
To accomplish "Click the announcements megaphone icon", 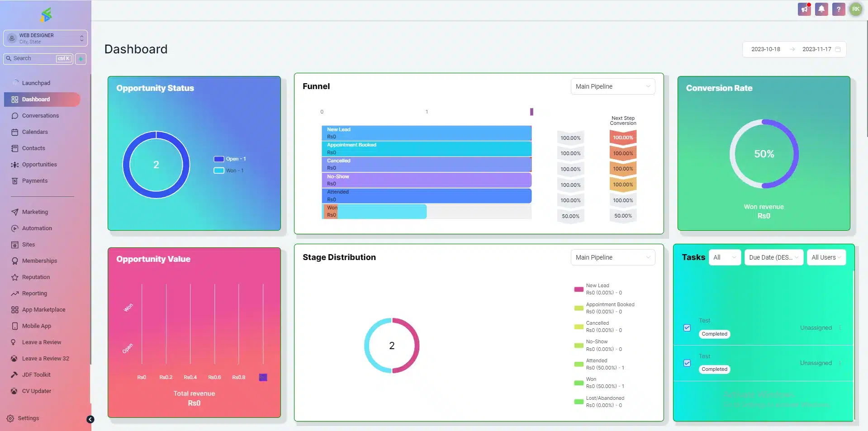I will pyautogui.click(x=804, y=9).
